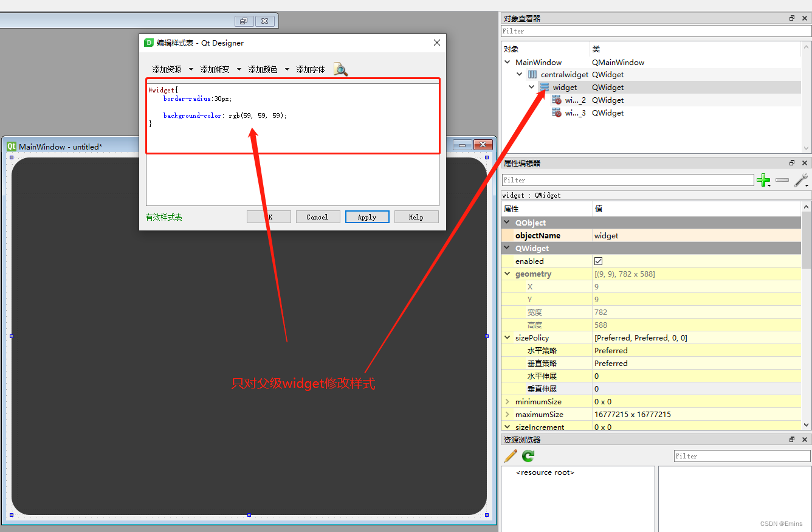The width and height of the screenshot is (812, 532).
Task: Click the green reload resources icon
Action: [x=528, y=456]
